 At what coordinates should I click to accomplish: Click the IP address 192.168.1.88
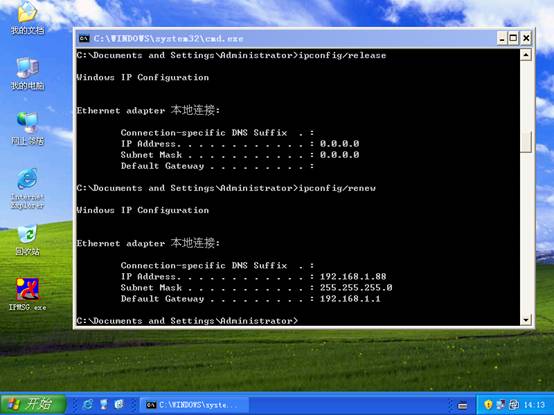[x=353, y=277]
